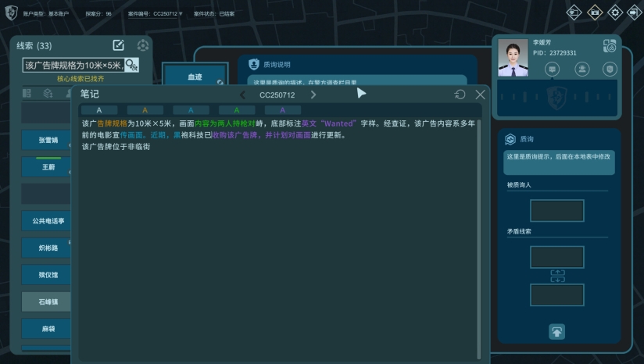
Task: Click the refresh icon in the notes panel
Action: click(x=460, y=95)
